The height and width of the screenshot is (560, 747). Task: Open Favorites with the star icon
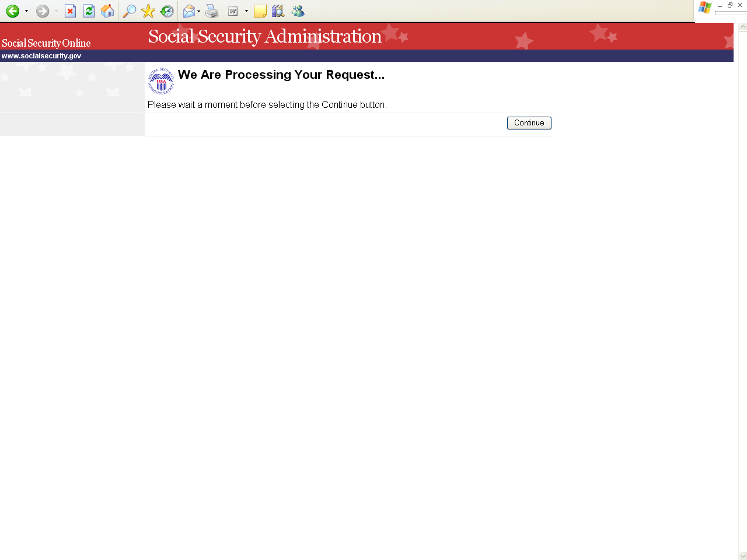click(148, 11)
